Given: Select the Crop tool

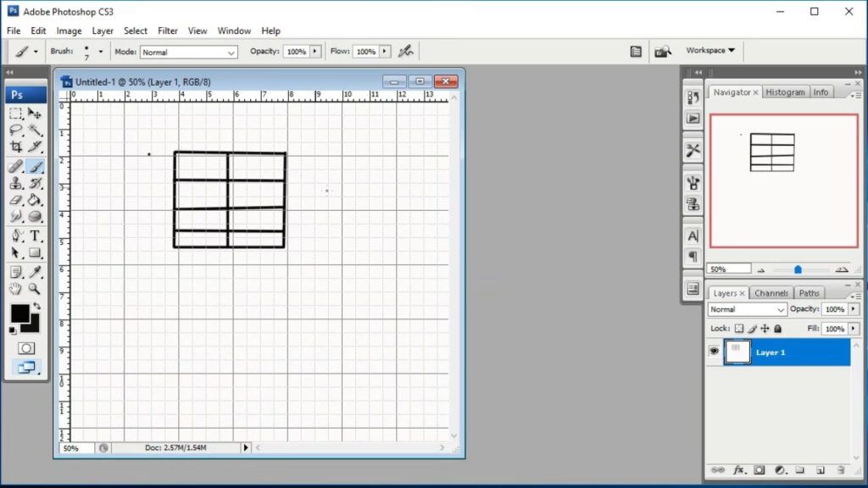Looking at the screenshot, I should (16, 147).
